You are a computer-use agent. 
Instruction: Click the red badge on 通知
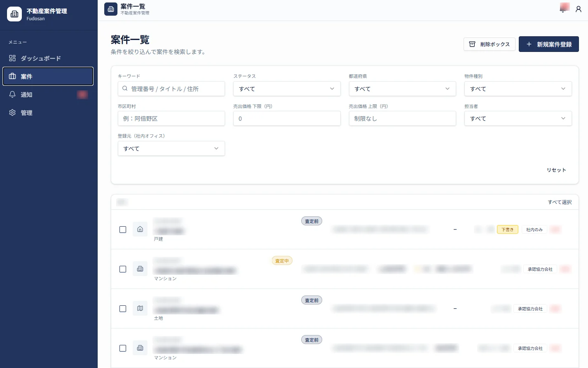coord(82,94)
